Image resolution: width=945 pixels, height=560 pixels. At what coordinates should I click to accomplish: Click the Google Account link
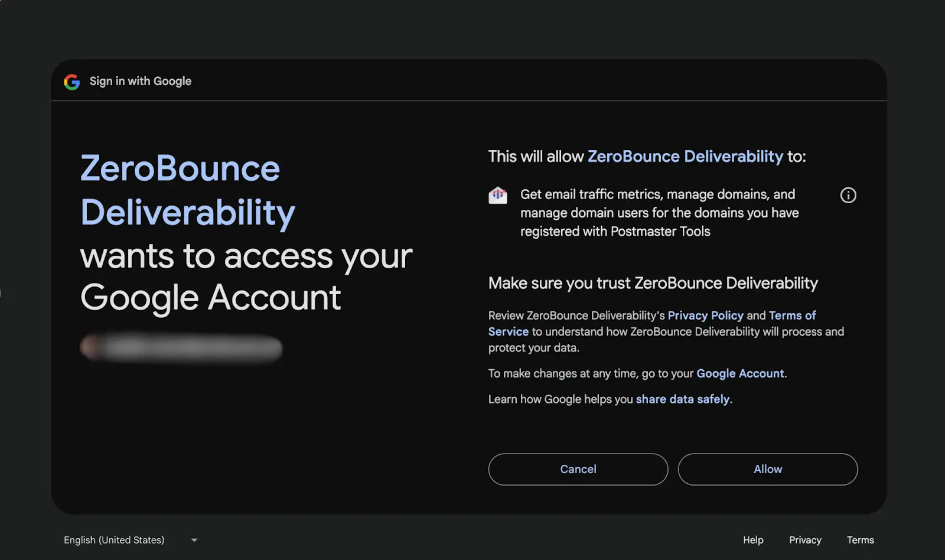point(740,373)
